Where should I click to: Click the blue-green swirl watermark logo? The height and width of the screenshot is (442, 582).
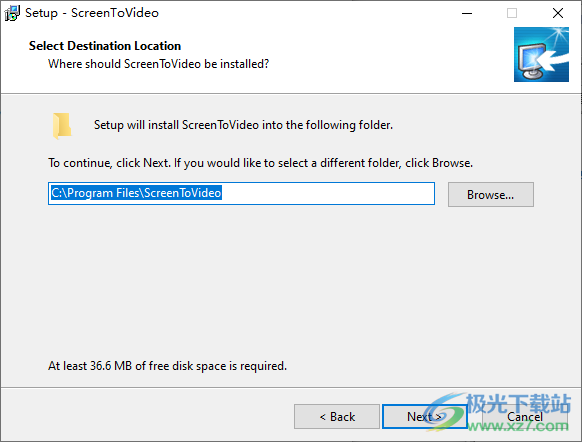point(444,413)
